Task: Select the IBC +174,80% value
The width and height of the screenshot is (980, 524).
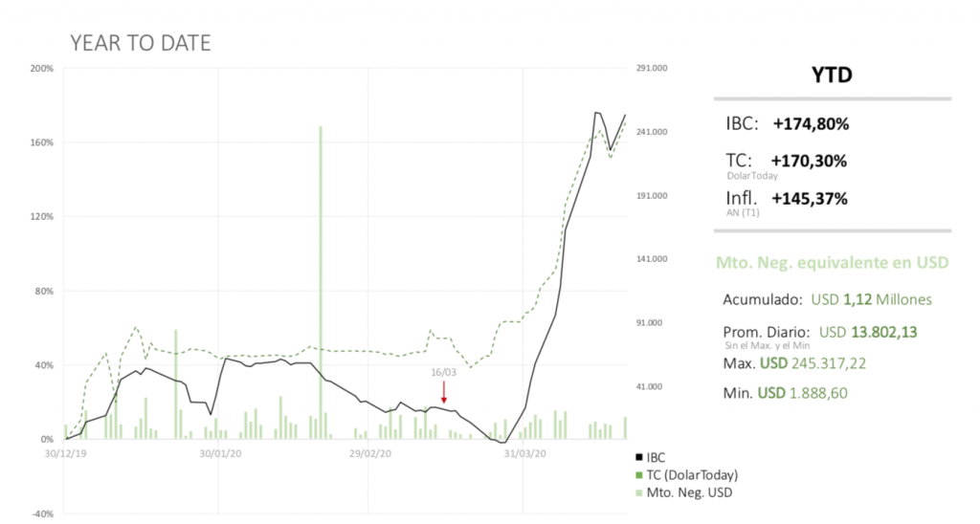Action: point(811,124)
